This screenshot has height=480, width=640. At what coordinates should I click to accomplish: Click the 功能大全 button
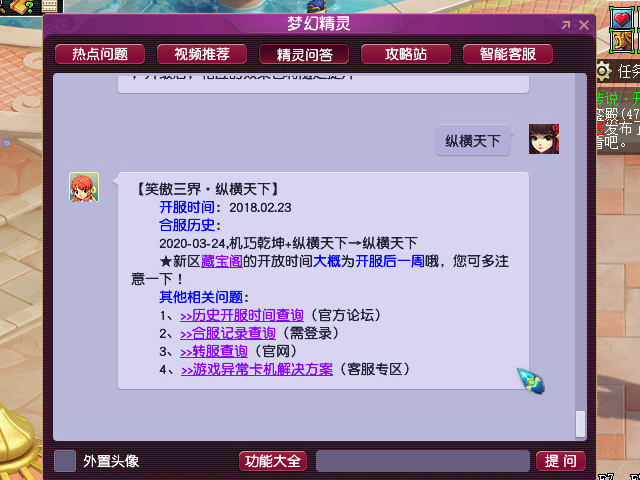click(x=273, y=461)
